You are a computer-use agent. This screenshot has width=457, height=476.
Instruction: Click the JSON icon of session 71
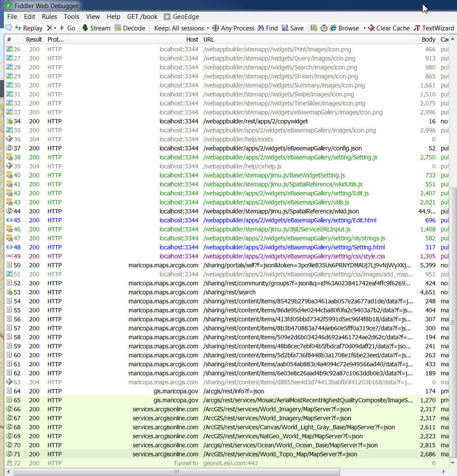pos(9,454)
